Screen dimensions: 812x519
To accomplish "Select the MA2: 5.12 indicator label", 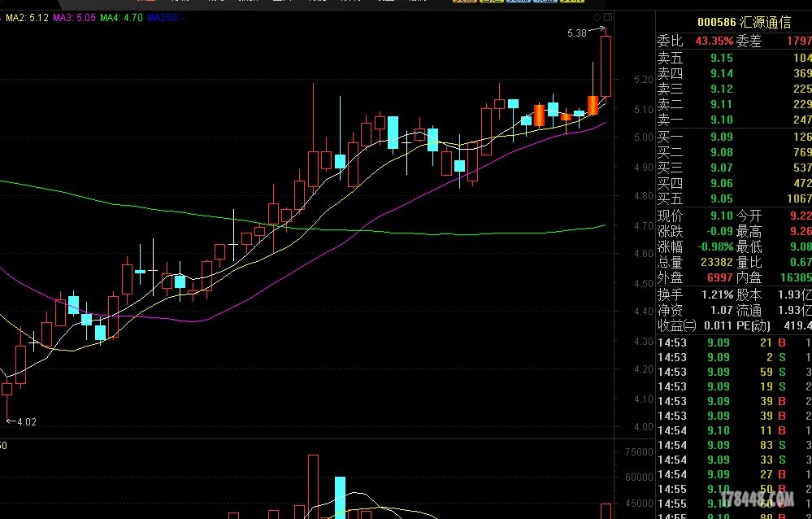I will coord(27,18).
